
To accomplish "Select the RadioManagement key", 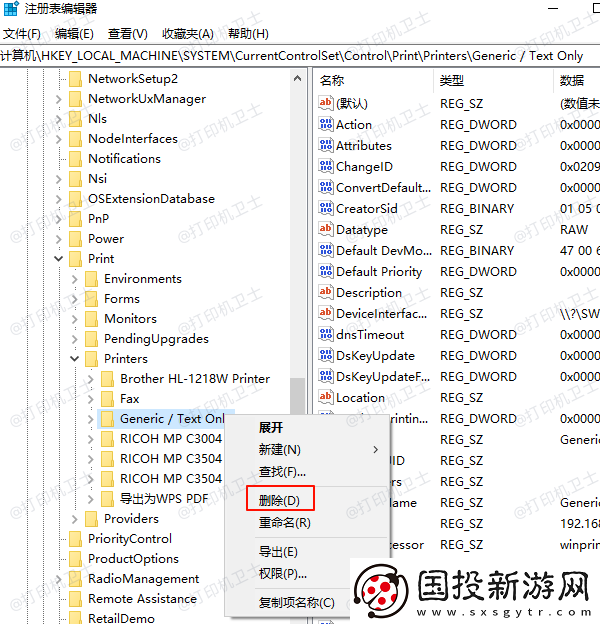I will coord(143,579).
